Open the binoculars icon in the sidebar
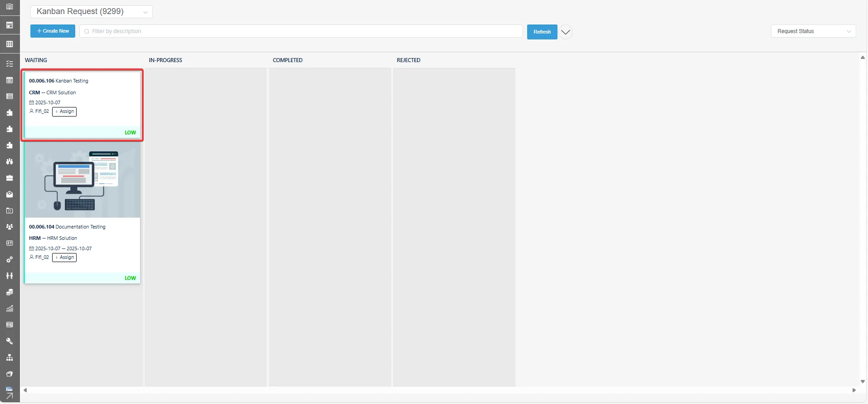The height and width of the screenshot is (404, 868). coord(10,162)
